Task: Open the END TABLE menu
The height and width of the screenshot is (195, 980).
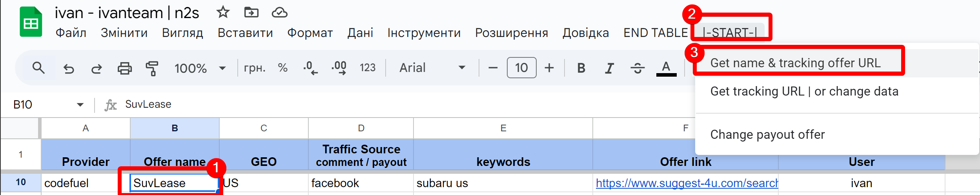Action: pyautogui.click(x=656, y=33)
